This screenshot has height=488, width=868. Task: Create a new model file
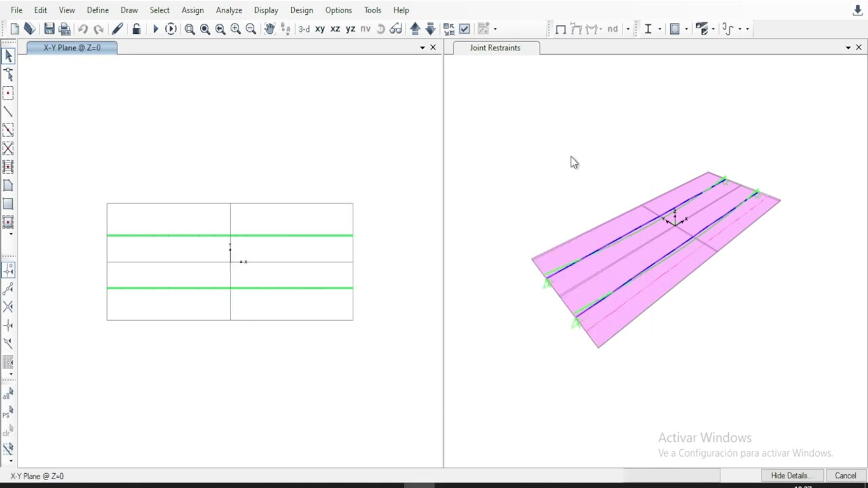pyautogui.click(x=14, y=28)
